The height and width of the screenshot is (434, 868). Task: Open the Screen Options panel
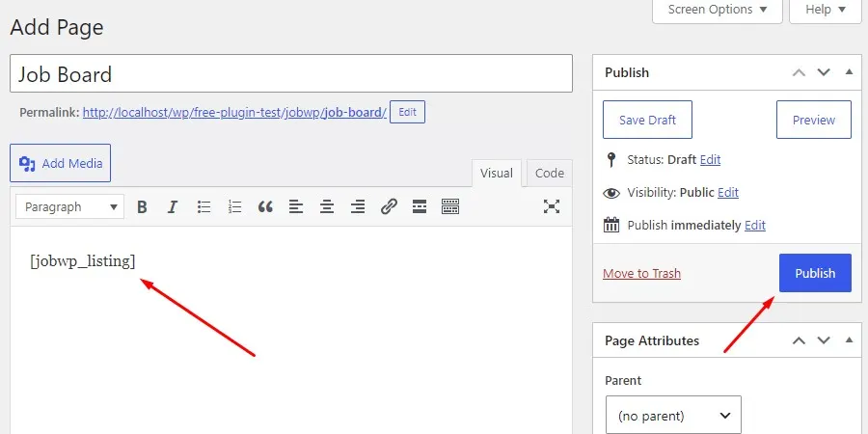pos(718,10)
